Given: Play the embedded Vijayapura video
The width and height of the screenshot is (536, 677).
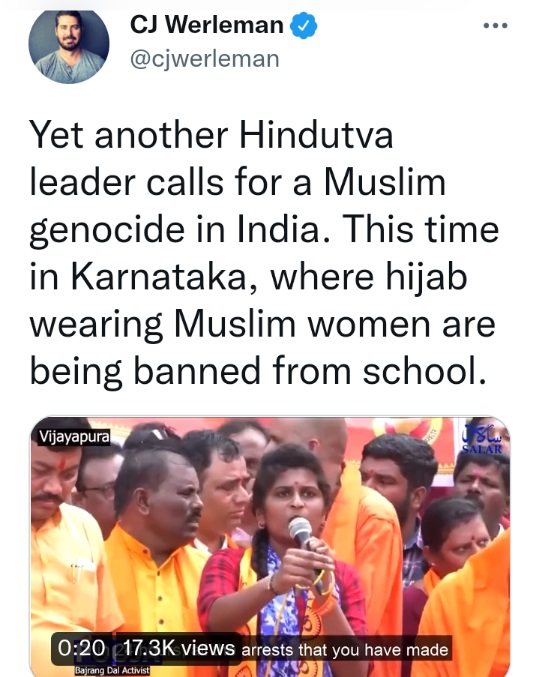Looking at the screenshot, I should click(270, 546).
